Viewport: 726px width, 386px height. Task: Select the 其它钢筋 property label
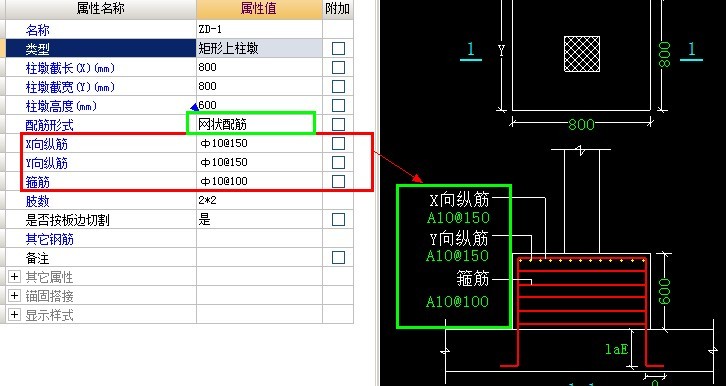(x=49, y=239)
